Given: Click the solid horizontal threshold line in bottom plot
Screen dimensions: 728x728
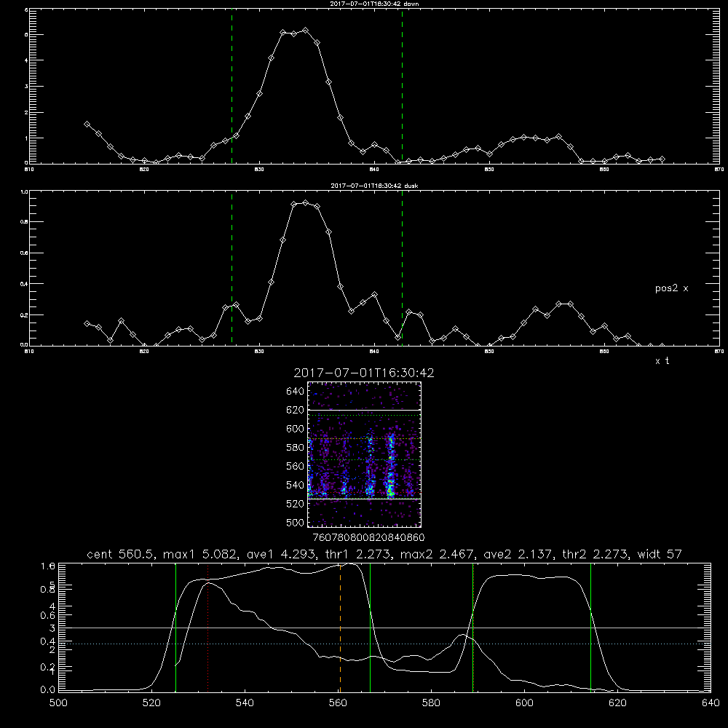Looking at the screenshot, I should (385, 628).
